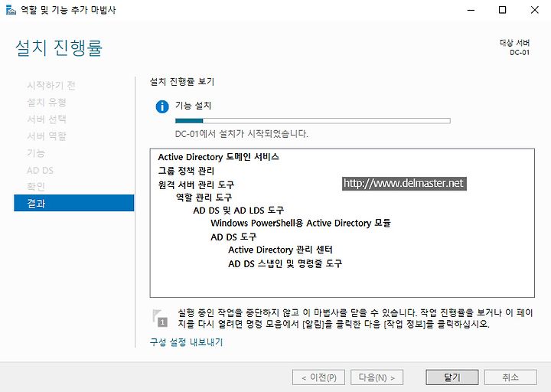This screenshot has width=551, height=392.
Task: Click the AD DS 및 AD LDS 도구 entry
Action: pyautogui.click(x=238, y=211)
